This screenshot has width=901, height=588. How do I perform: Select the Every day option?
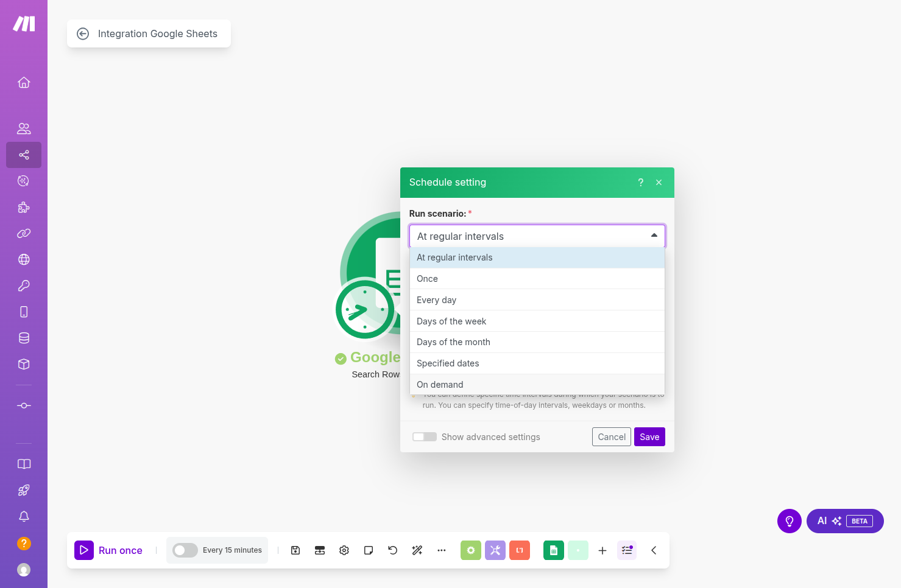tap(537, 300)
